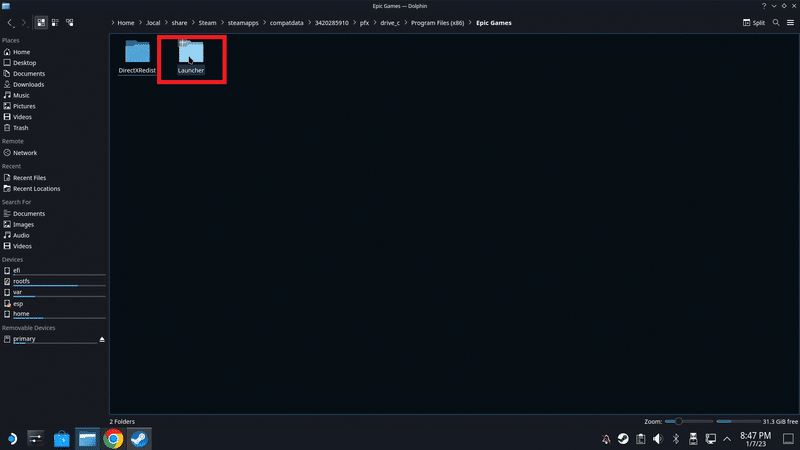The height and width of the screenshot is (450, 800).
Task: Open System Settings from the taskbar
Action: [36, 439]
